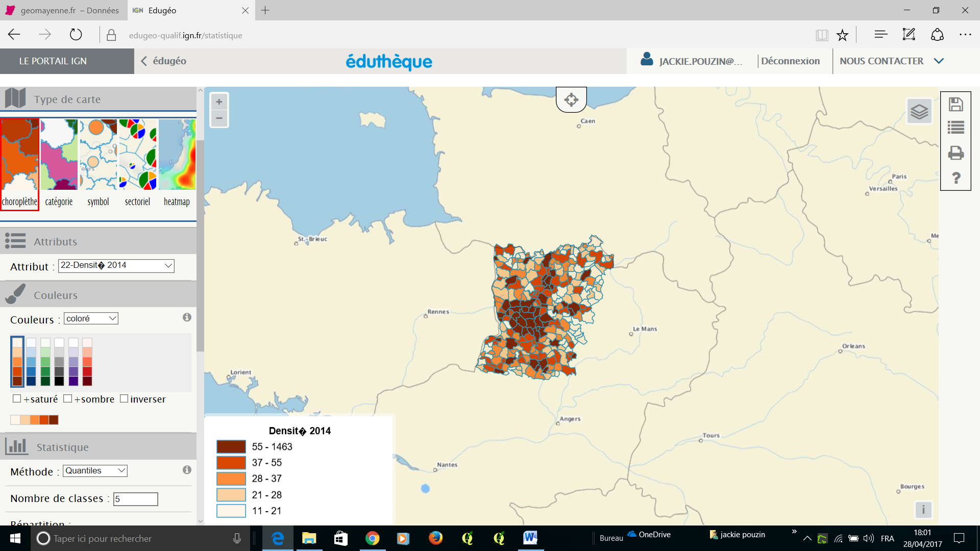Open the legend list icon

click(955, 128)
